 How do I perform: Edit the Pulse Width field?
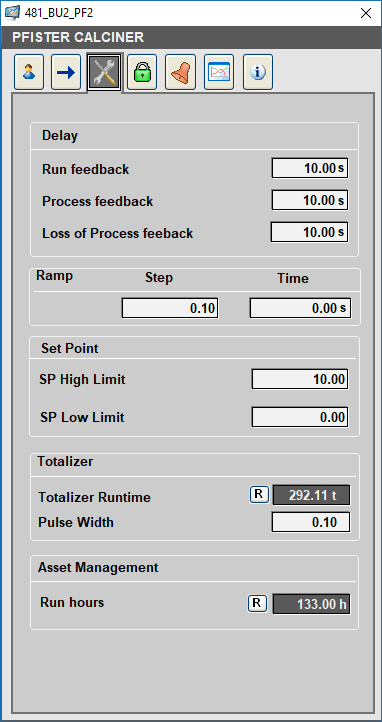[x=311, y=522]
